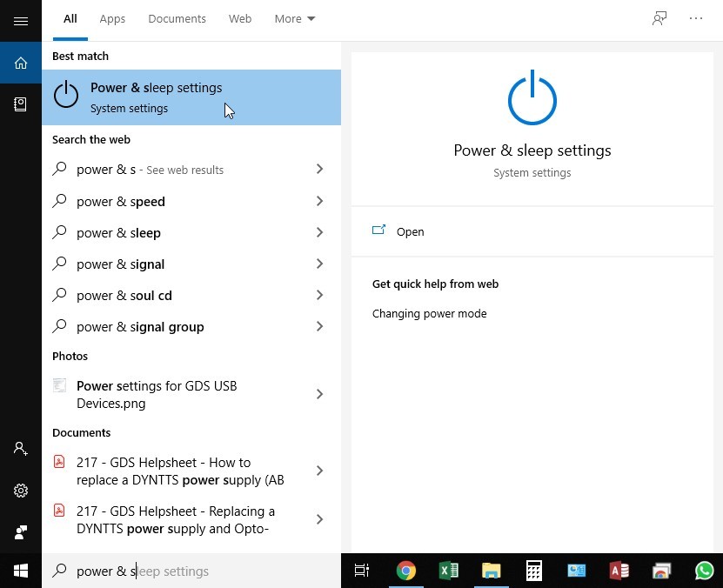This screenshot has height=588, width=723.
Task: Click the Settings gear in sidebar
Action: tap(21, 491)
